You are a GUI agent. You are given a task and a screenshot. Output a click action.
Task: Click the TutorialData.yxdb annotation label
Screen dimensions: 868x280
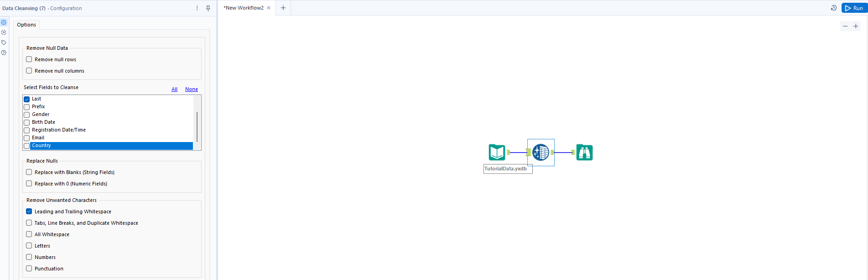coord(508,169)
